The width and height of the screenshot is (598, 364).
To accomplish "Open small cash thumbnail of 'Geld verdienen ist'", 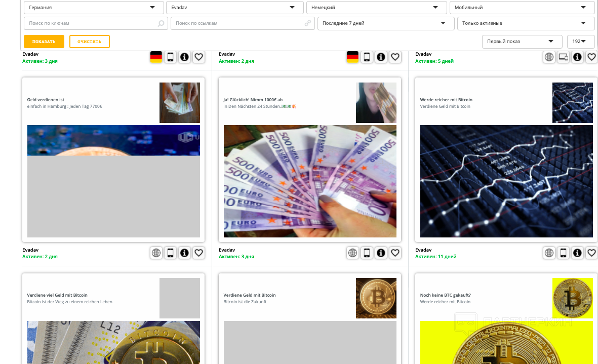I will coord(180,103).
